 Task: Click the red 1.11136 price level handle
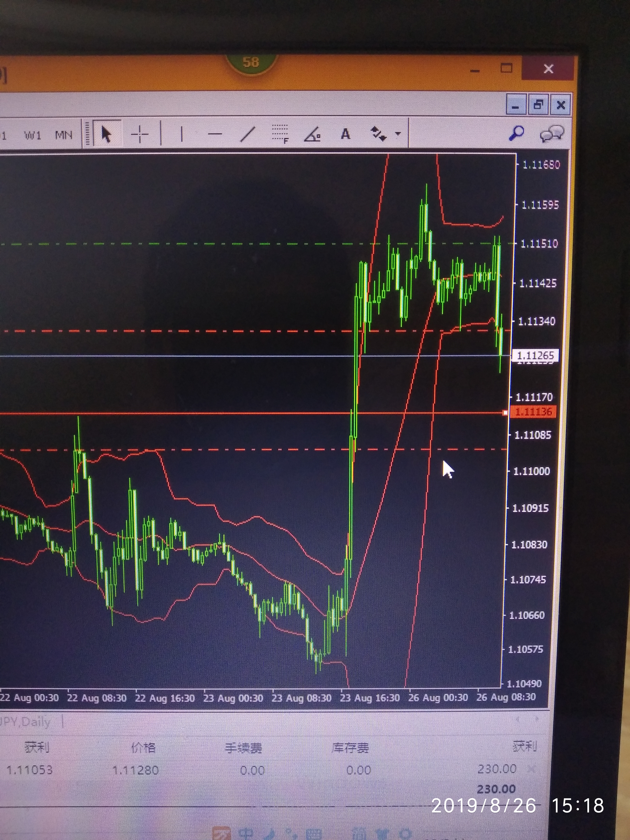point(505,413)
